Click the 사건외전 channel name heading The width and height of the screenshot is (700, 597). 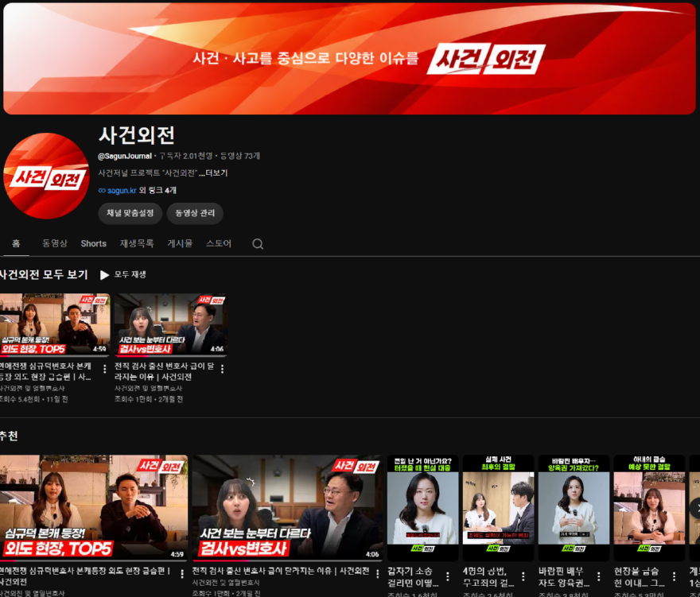[x=136, y=135]
